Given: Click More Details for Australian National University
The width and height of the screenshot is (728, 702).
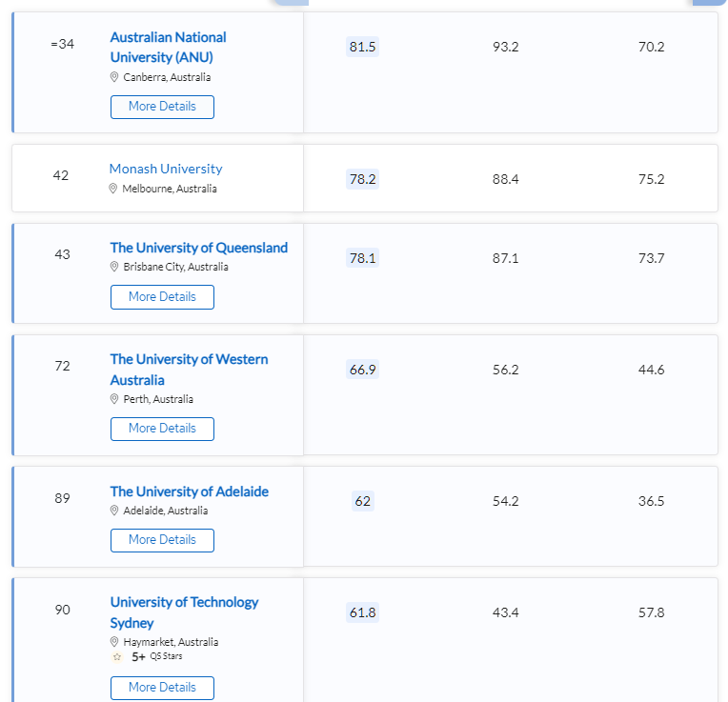Looking at the screenshot, I should (x=162, y=107).
